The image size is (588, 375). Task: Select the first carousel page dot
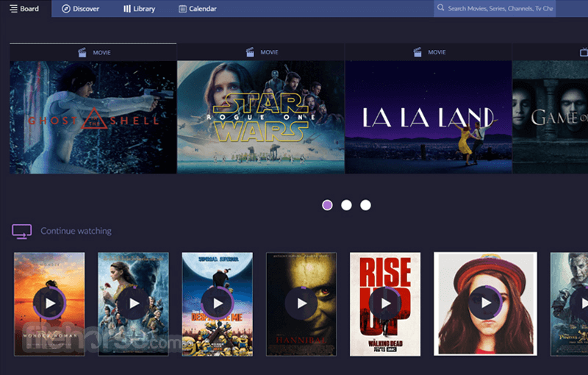[327, 205]
